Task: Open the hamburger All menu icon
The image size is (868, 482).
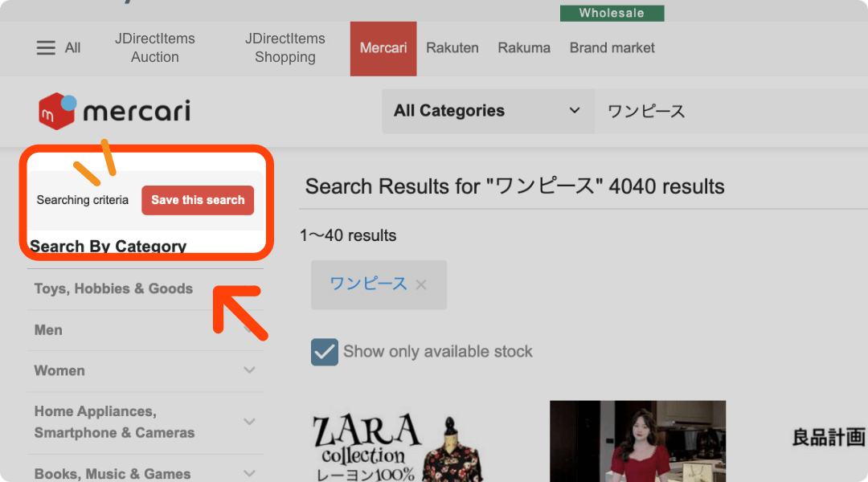Action: 46,48
